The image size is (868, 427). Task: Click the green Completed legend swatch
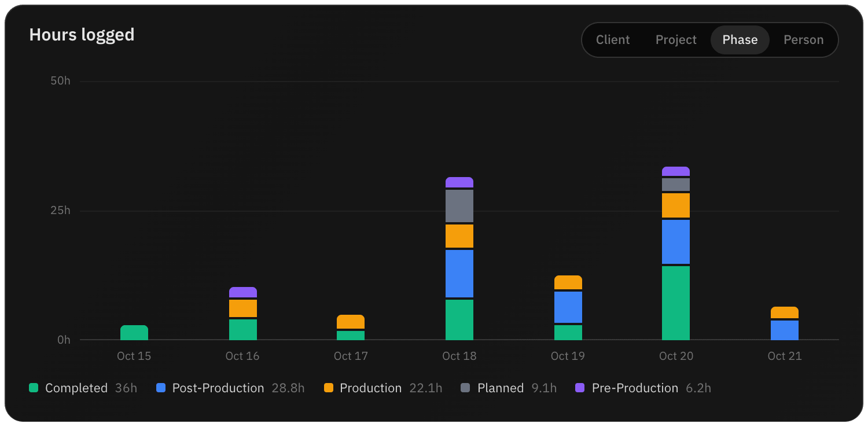(34, 388)
